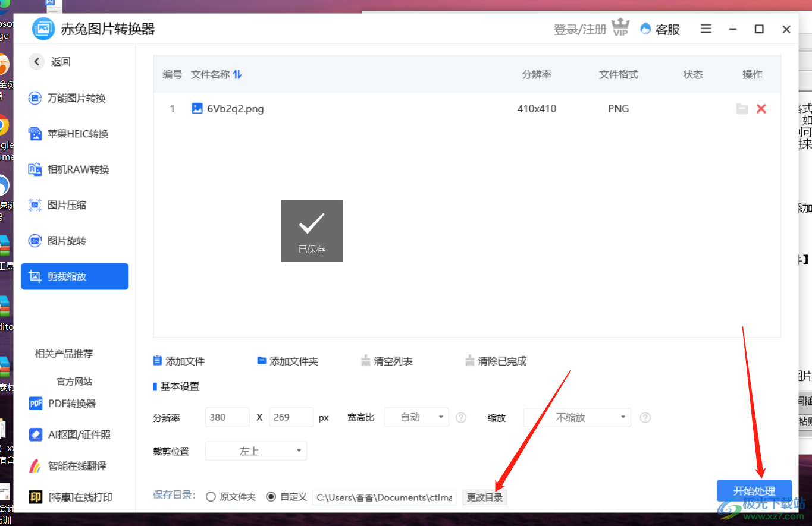Expand the 宽高比 dropdown set to 自动

pyautogui.click(x=417, y=417)
